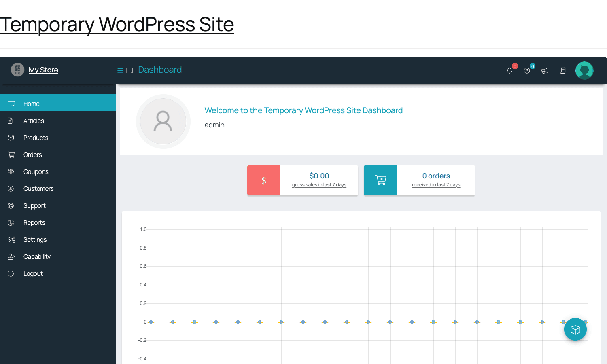This screenshot has height=364, width=607.
Task: Click the admin profile picture placeholder
Action: tap(163, 121)
